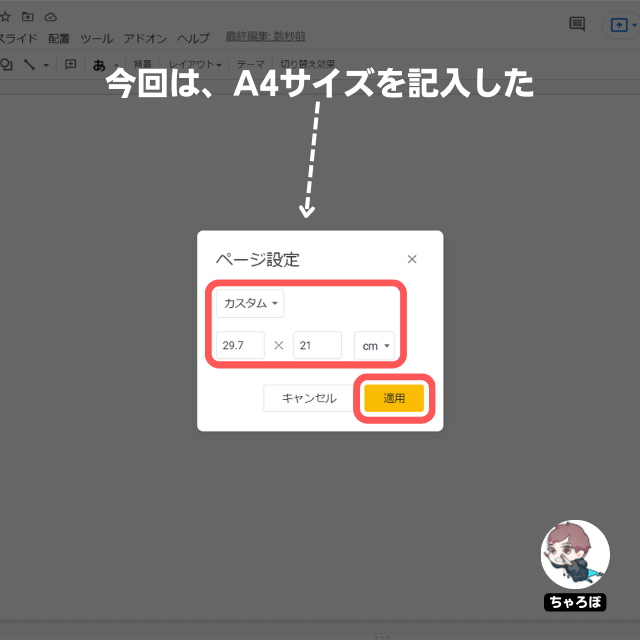Open the 配置 menu
Screen dimensions: 640x640
point(59,38)
